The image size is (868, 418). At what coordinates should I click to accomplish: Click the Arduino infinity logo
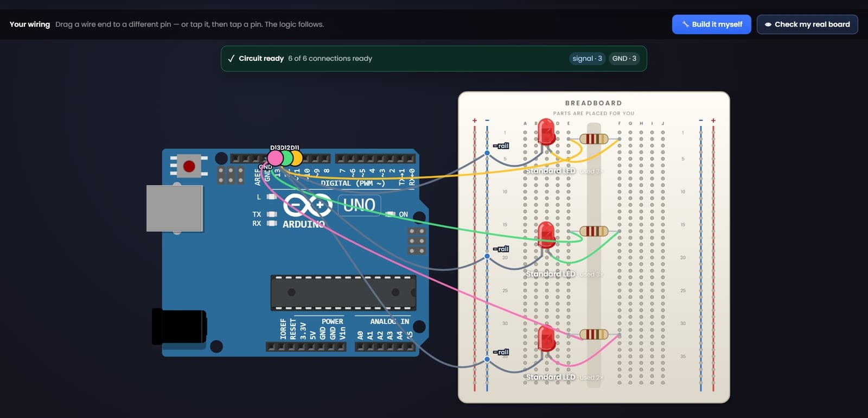coord(308,206)
